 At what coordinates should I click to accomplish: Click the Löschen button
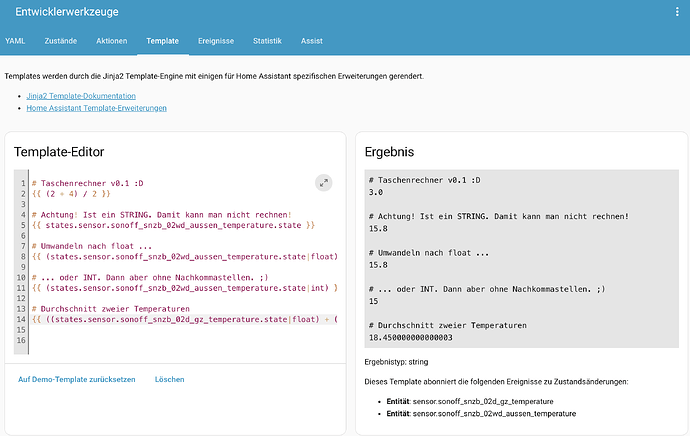coord(169,379)
